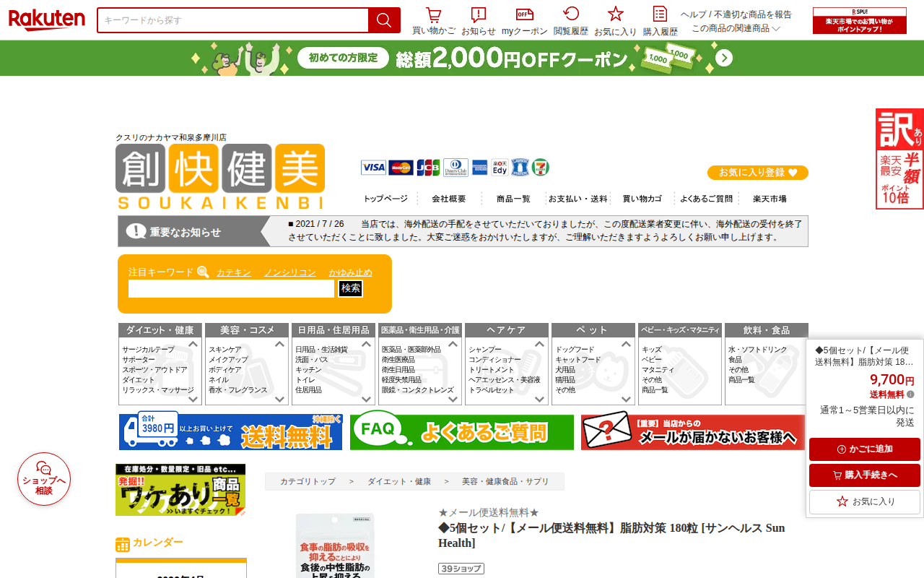Click the down arrow in 日用品・住居用品 box
924x578 pixels.
(x=366, y=399)
